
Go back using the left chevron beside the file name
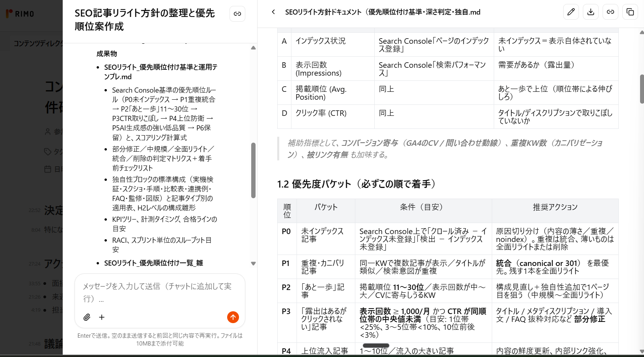(273, 12)
